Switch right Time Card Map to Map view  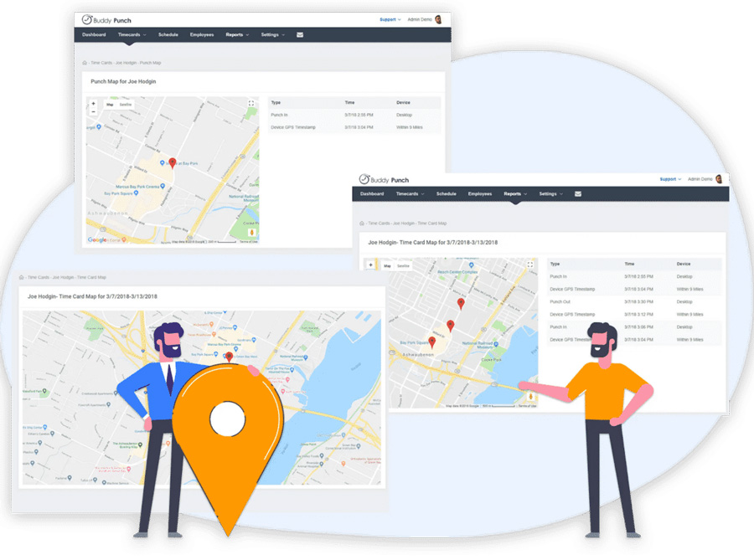387,265
